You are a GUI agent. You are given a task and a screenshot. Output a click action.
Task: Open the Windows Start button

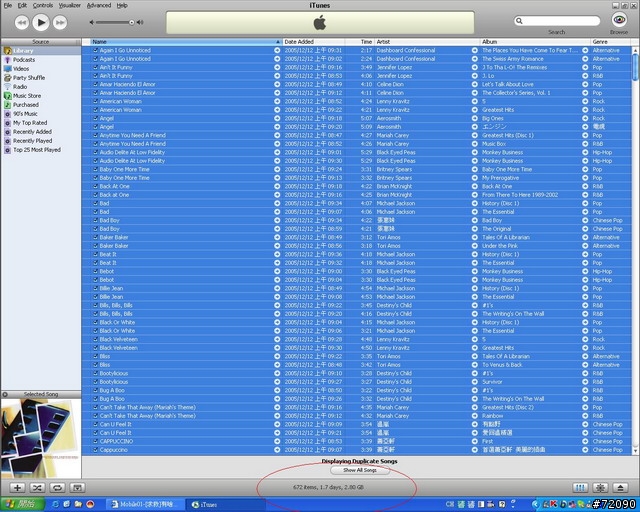click(x=22, y=504)
